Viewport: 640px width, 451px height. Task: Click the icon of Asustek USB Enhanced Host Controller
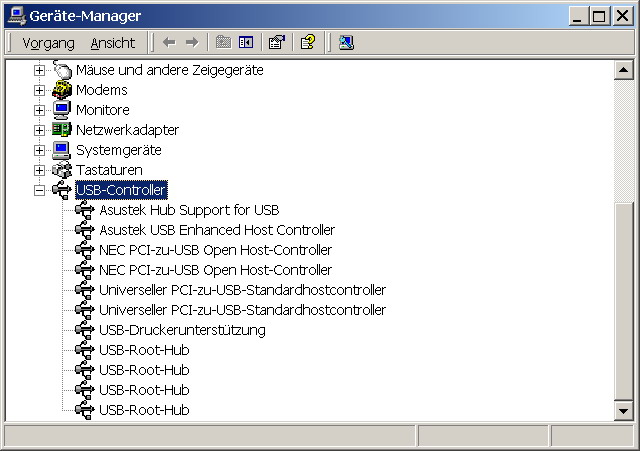click(85, 230)
